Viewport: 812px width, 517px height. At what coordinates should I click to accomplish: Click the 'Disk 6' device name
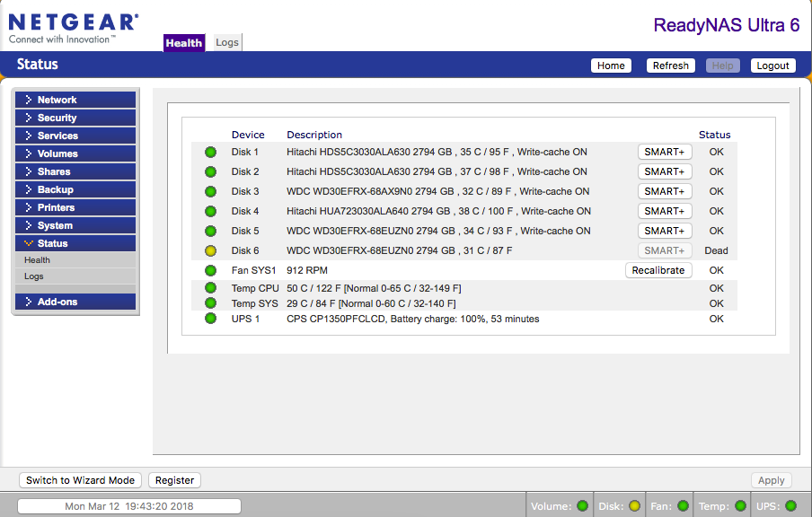[x=245, y=250]
